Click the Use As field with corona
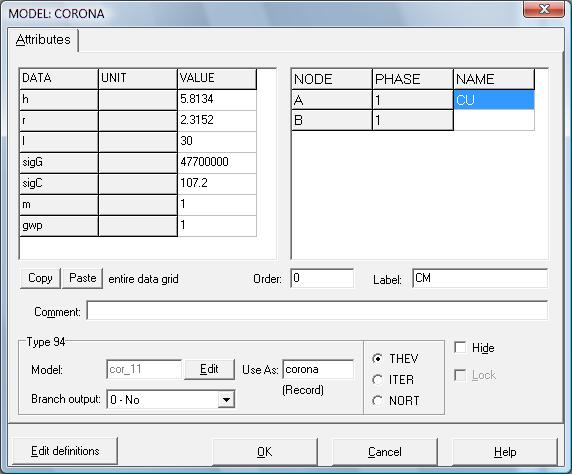Image resolution: width=572 pixels, height=474 pixels. 318,369
